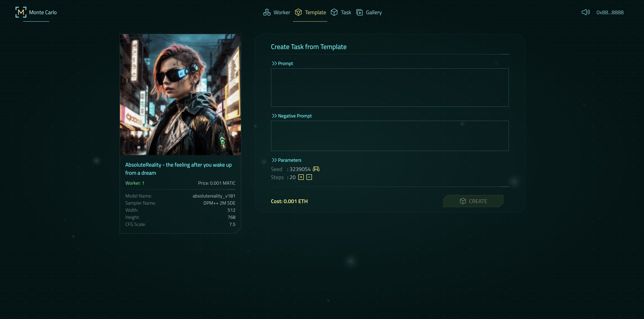This screenshot has width=644, height=319.
Task: Click the Monte Carlo M logo icon
Action: click(21, 12)
